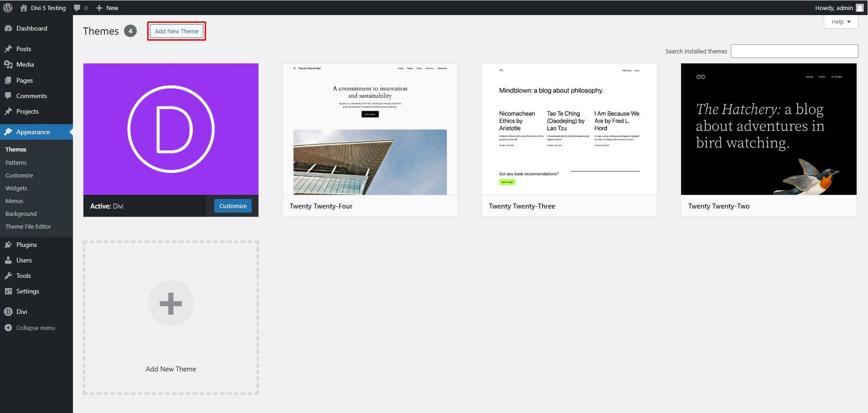The height and width of the screenshot is (413, 868).
Task: Click the Comments speech bubble icon in sidebar
Action: 8,96
